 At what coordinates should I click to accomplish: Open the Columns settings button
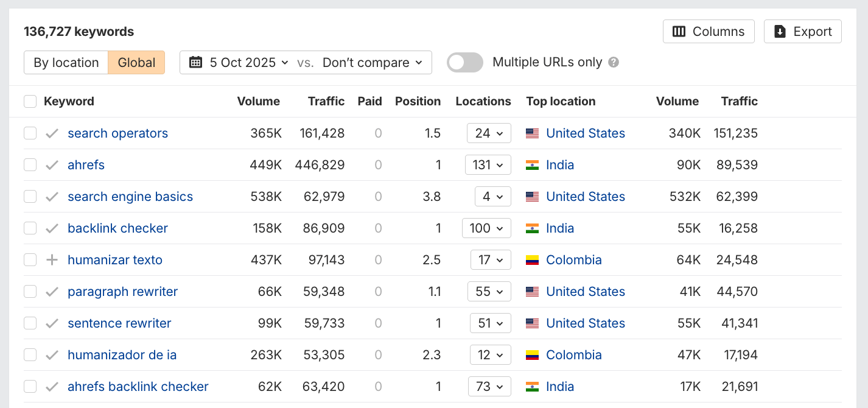(708, 32)
